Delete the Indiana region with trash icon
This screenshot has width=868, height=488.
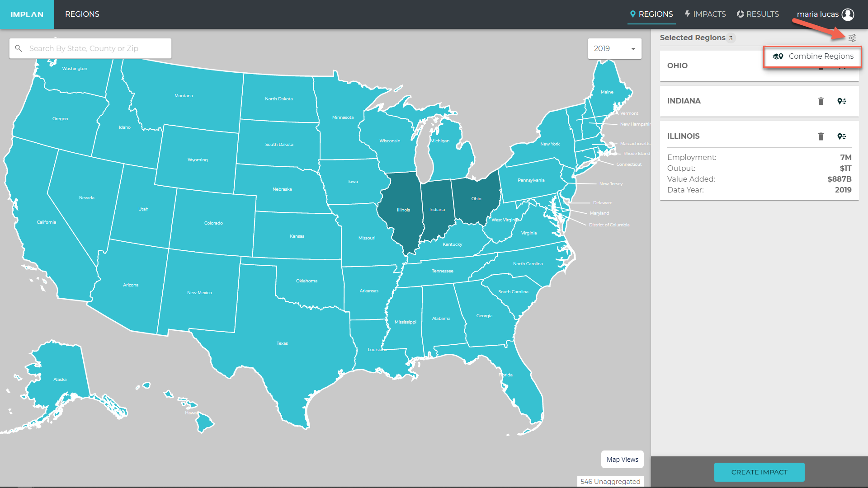coord(821,101)
